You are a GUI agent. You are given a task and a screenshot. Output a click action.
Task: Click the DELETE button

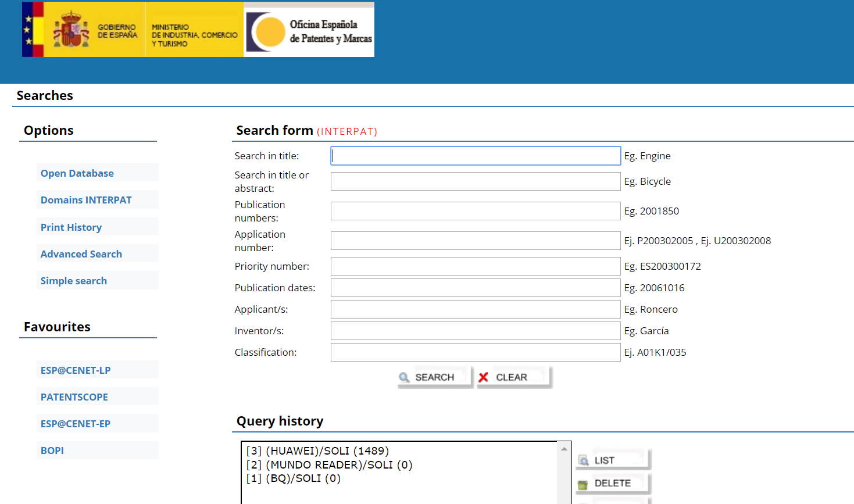(x=613, y=483)
